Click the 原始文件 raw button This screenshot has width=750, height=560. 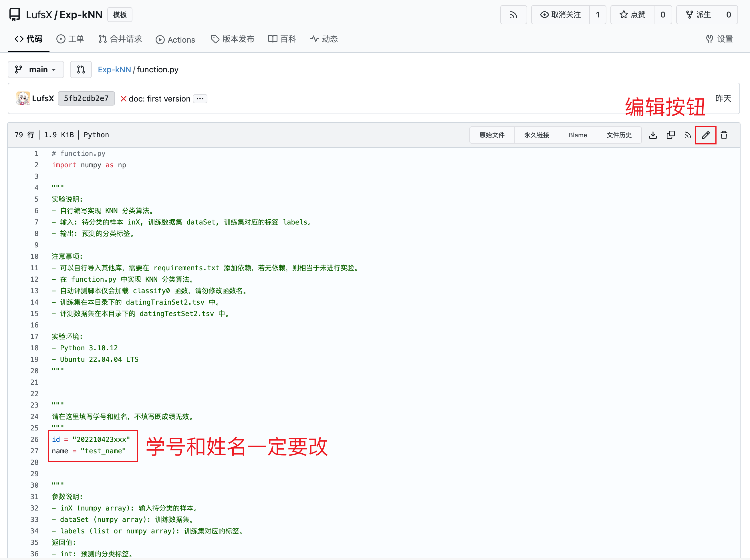[x=492, y=135]
